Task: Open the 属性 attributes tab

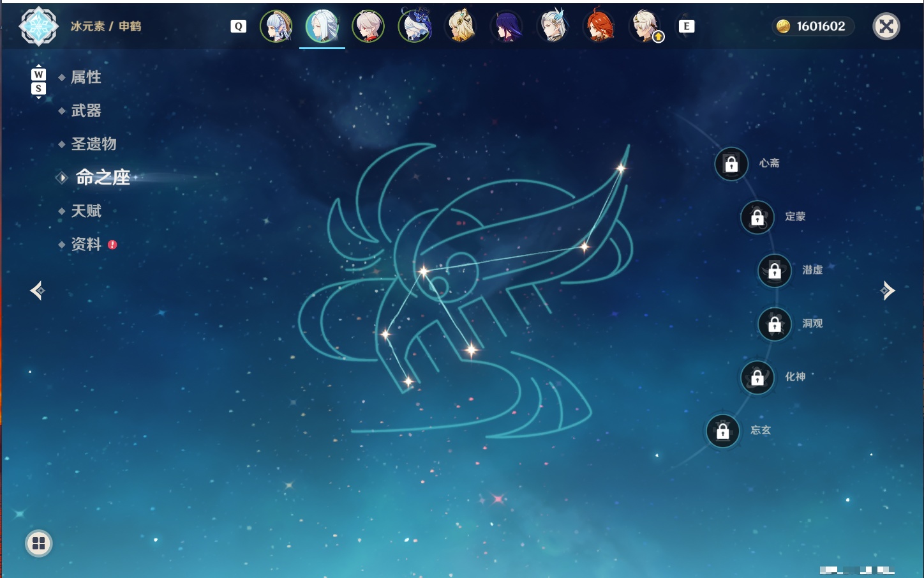Action: click(86, 77)
